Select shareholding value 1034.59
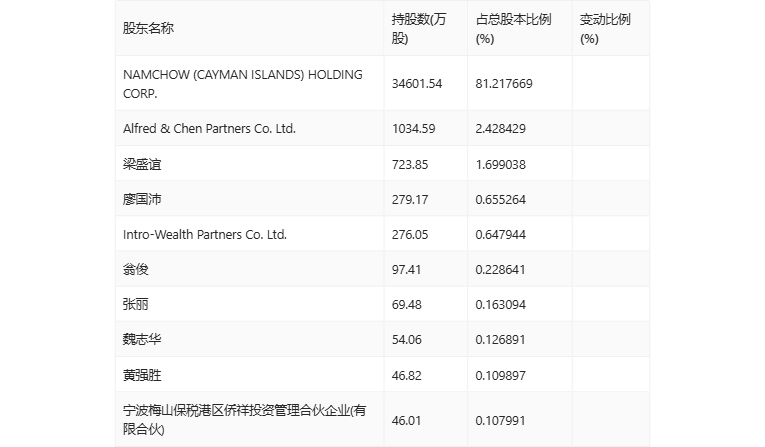The image size is (765, 447). point(413,129)
